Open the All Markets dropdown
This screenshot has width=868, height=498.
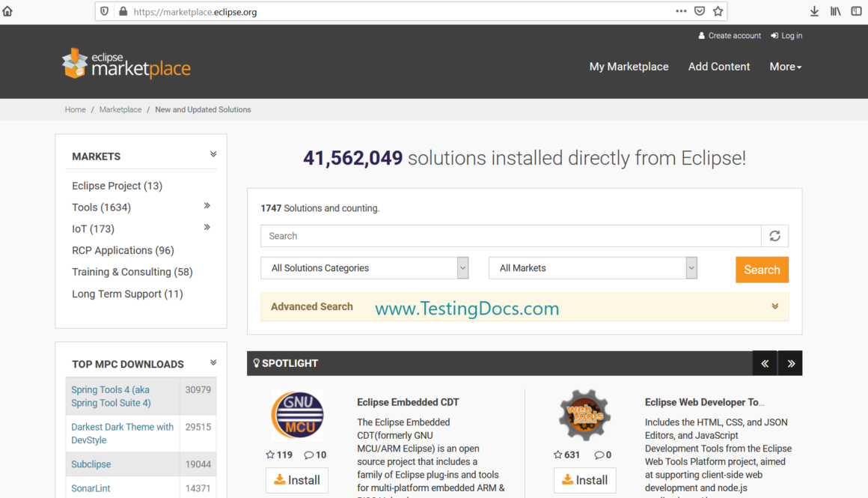click(x=593, y=268)
